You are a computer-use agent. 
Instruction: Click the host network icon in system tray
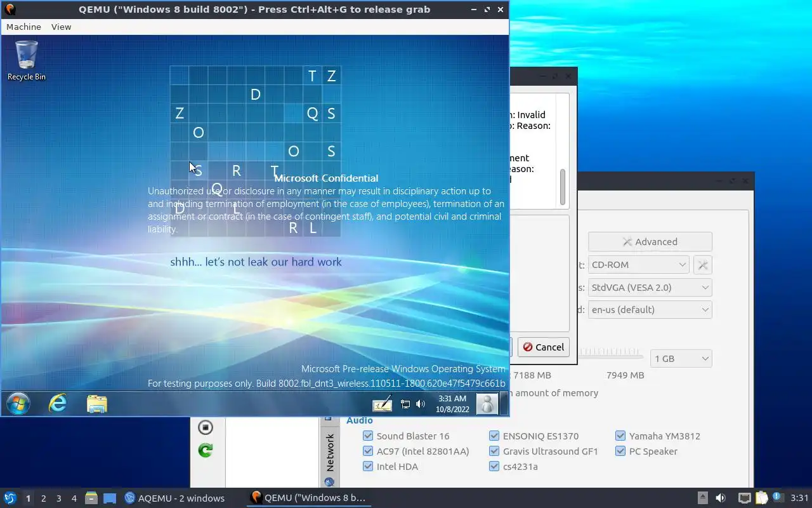[745, 498]
